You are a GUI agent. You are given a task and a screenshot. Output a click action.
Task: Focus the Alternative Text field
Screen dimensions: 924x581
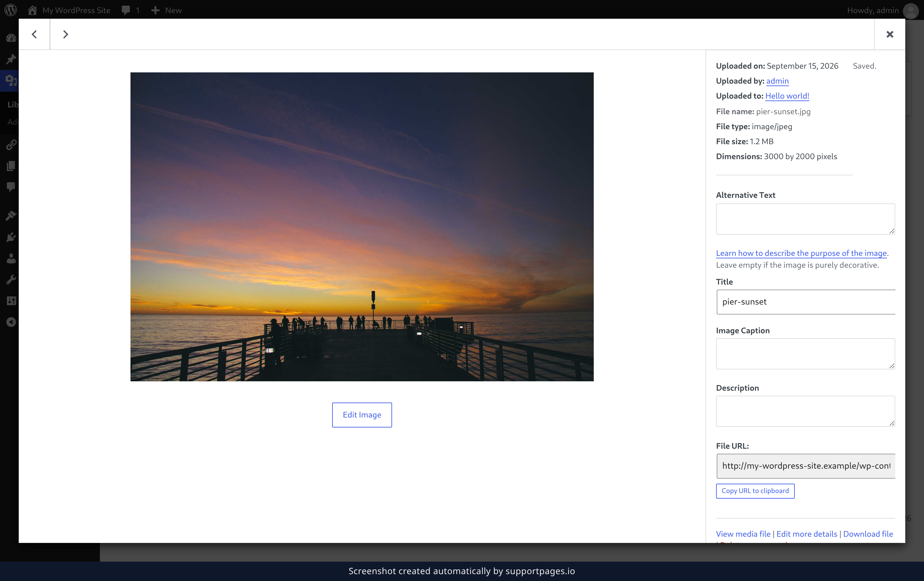tap(805, 219)
